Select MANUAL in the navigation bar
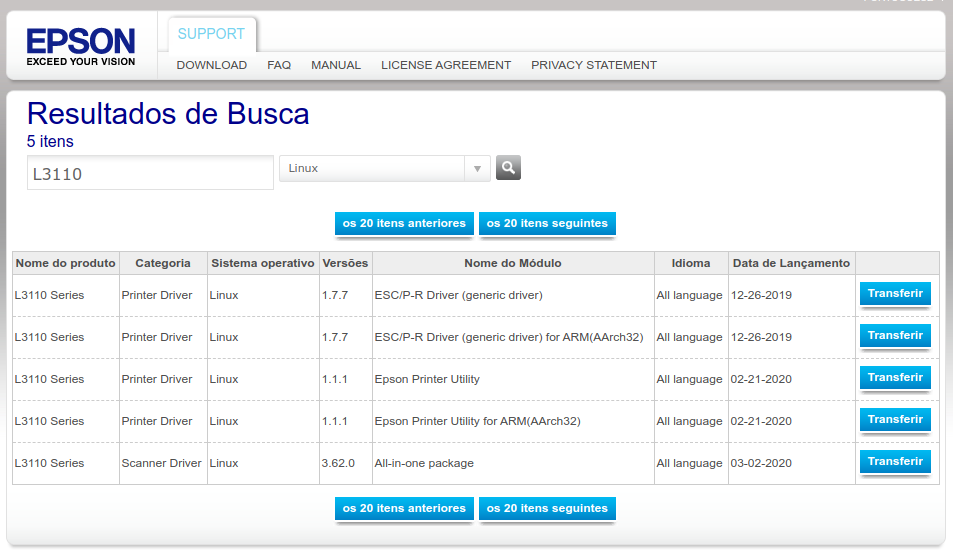This screenshot has width=953, height=550. 336,65
